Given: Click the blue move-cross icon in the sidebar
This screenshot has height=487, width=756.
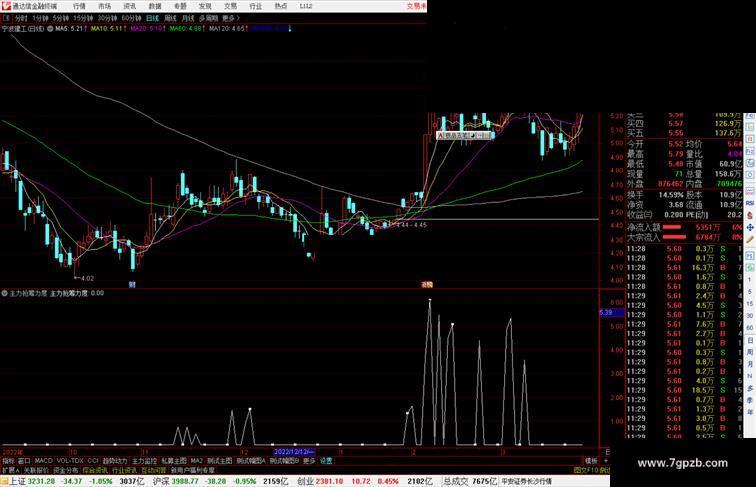Looking at the screenshot, I should pyautogui.click(x=750, y=227).
